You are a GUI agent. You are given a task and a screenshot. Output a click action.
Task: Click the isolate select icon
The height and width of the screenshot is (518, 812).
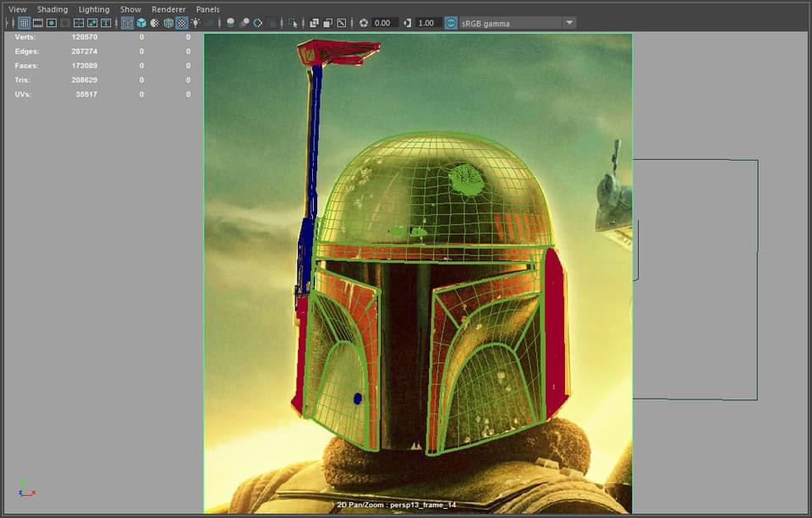293,23
